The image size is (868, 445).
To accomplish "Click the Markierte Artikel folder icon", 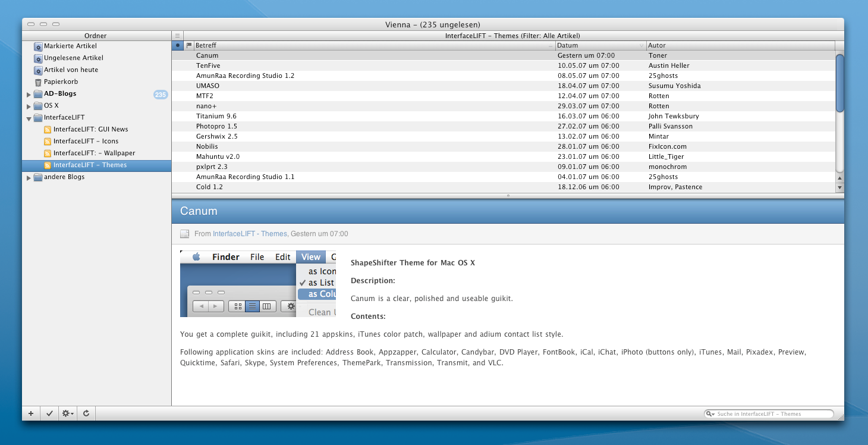I will [x=38, y=46].
